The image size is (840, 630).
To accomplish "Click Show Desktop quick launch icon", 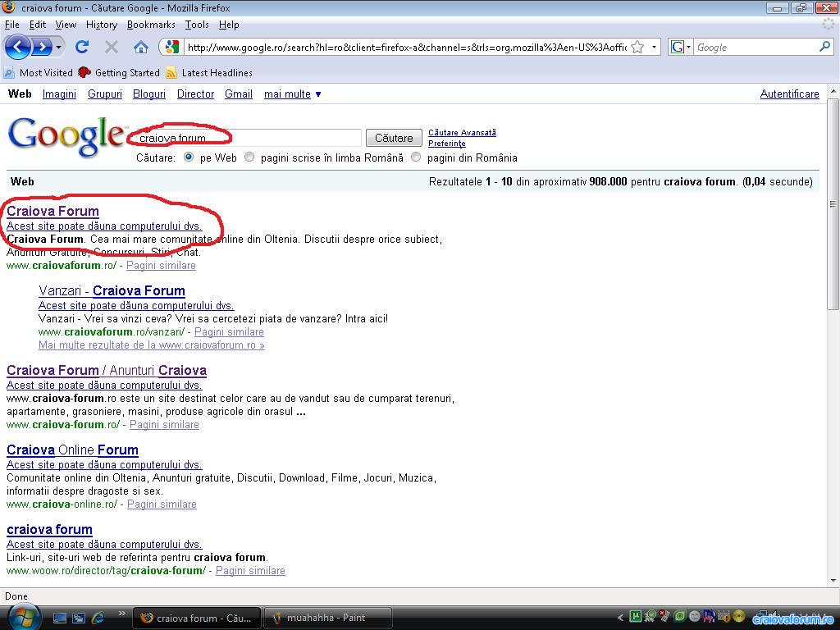I will pos(59,618).
